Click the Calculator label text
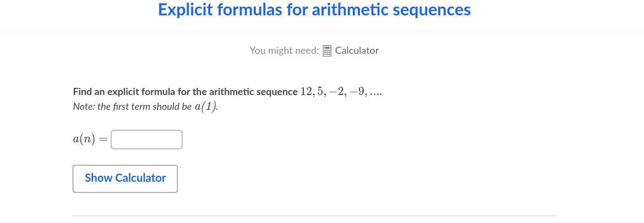This screenshot has width=644, height=223. click(357, 51)
